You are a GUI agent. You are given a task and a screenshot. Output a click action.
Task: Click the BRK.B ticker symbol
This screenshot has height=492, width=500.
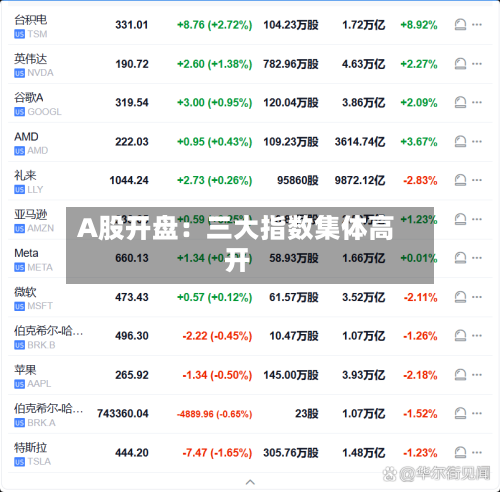click(41, 345)
